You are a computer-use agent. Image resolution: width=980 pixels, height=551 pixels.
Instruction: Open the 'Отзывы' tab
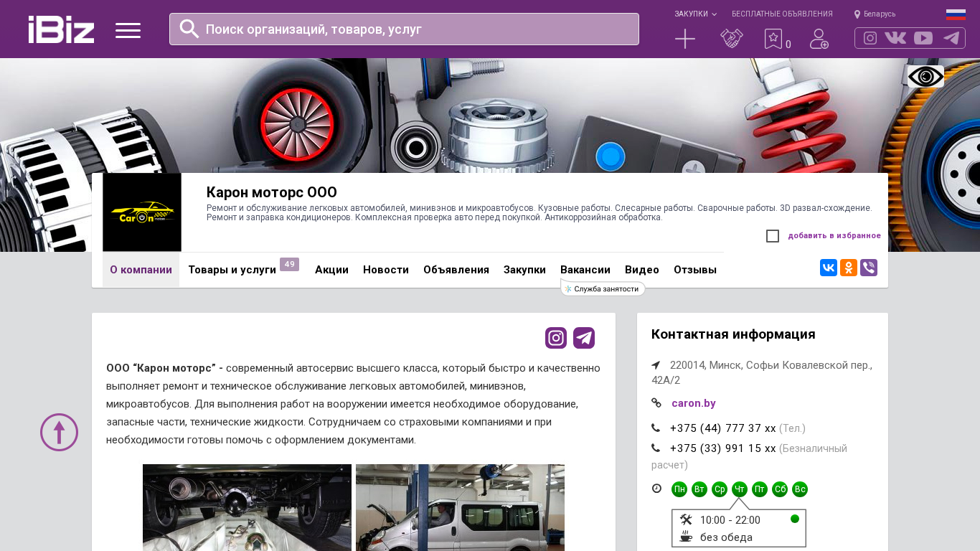(x=694, y=270)
